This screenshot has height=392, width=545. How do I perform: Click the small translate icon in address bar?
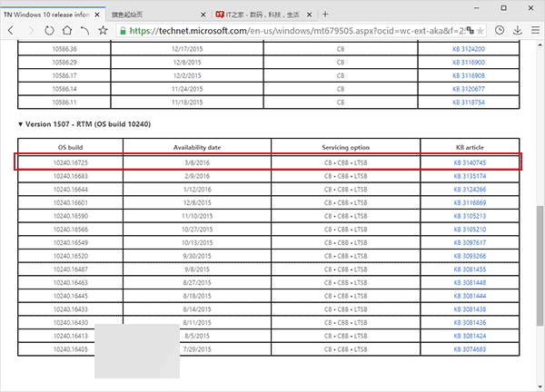pyautogui.click(x=470, y=31)
